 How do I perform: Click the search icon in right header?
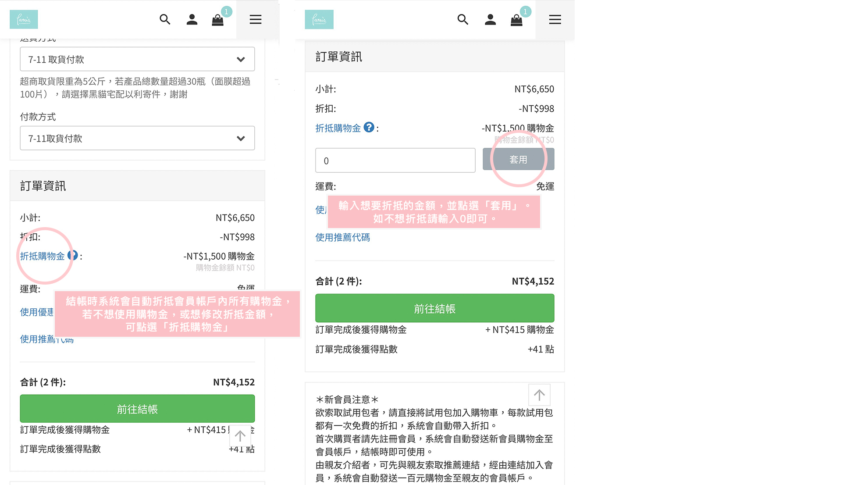[x=462, y=19]
